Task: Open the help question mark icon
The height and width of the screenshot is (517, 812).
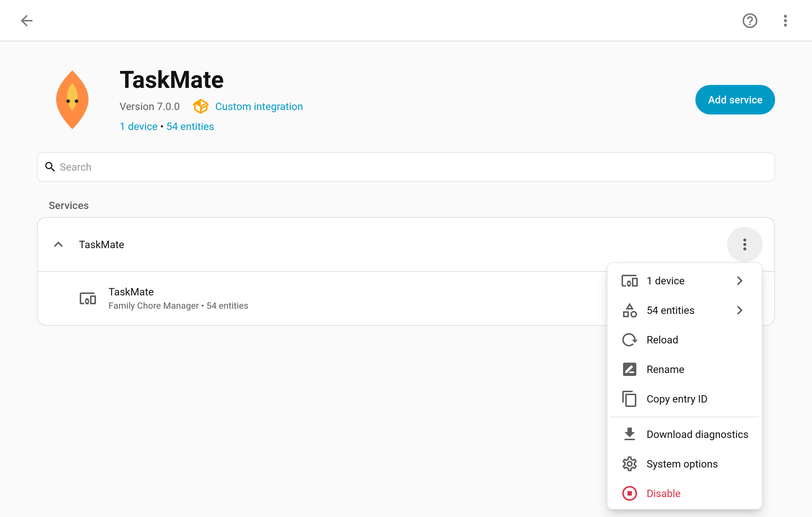Action: tap(750, 21)
